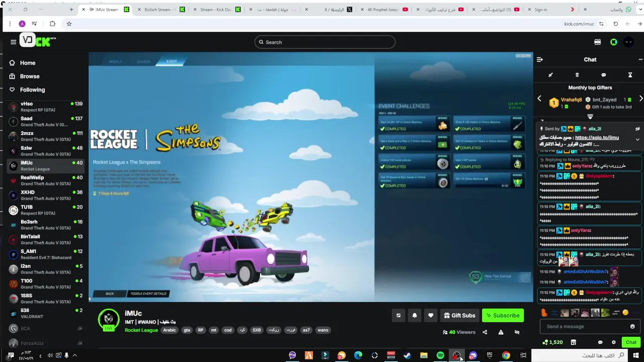This screenshot has width=644, height=362.
Task: Select the Arabic language tag
Action: (x=170, y=330)
